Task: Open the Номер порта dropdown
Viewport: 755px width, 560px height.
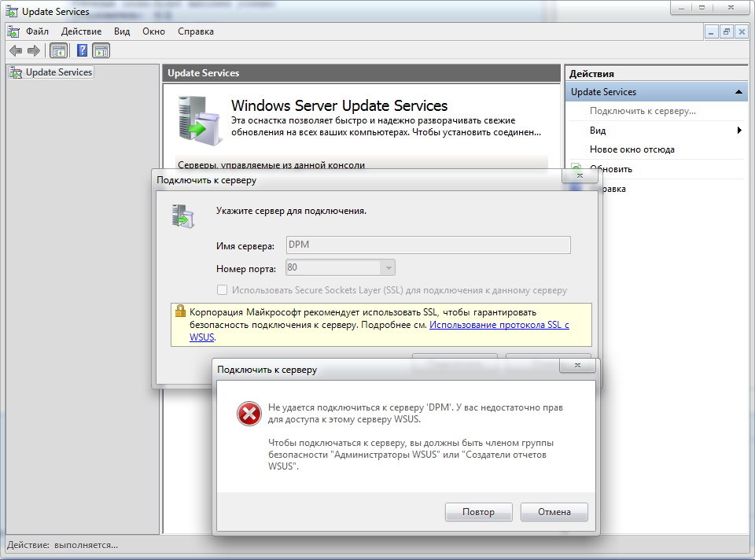Action: (x=388, y=267)
